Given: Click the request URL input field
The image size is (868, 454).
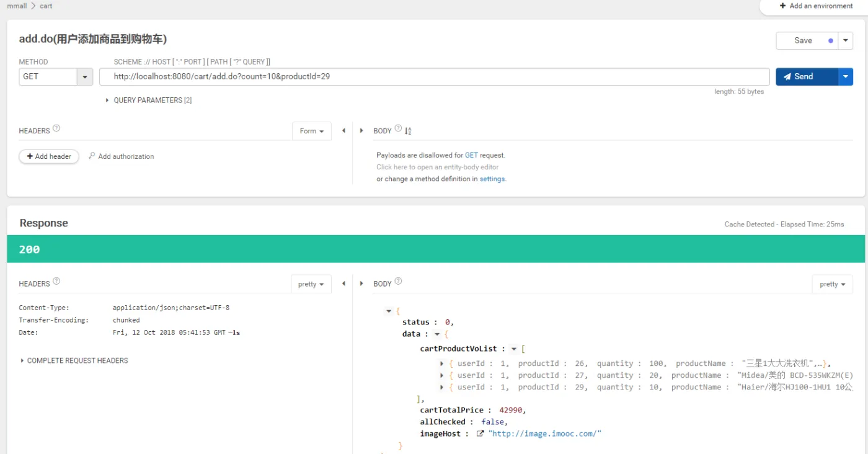Looking at the screenshot, I should pos(434,76).
